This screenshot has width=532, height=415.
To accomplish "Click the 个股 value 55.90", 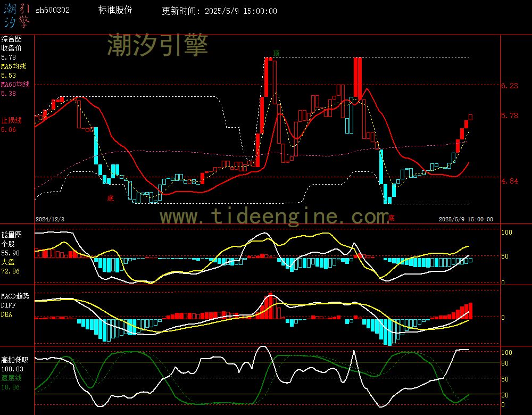I will [11, 253].
